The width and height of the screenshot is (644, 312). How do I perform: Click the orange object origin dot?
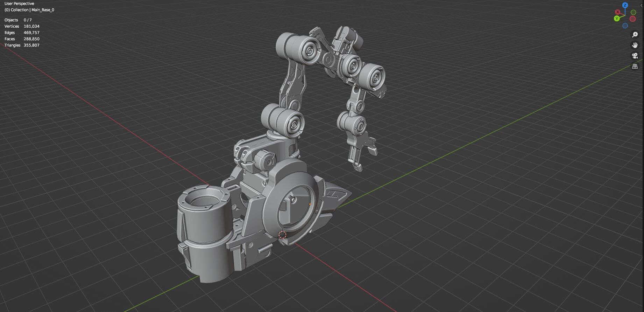tap(310, 204)
